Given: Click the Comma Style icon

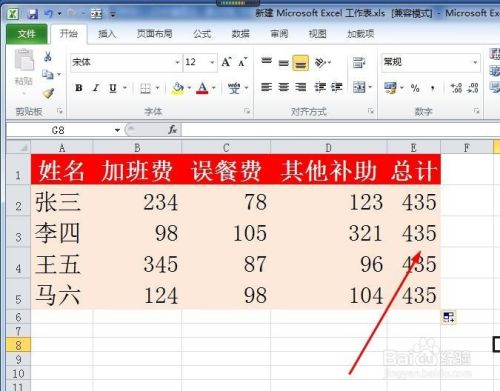Looking at the screenshot, I should pyautogui.click(x=433, y=89).
